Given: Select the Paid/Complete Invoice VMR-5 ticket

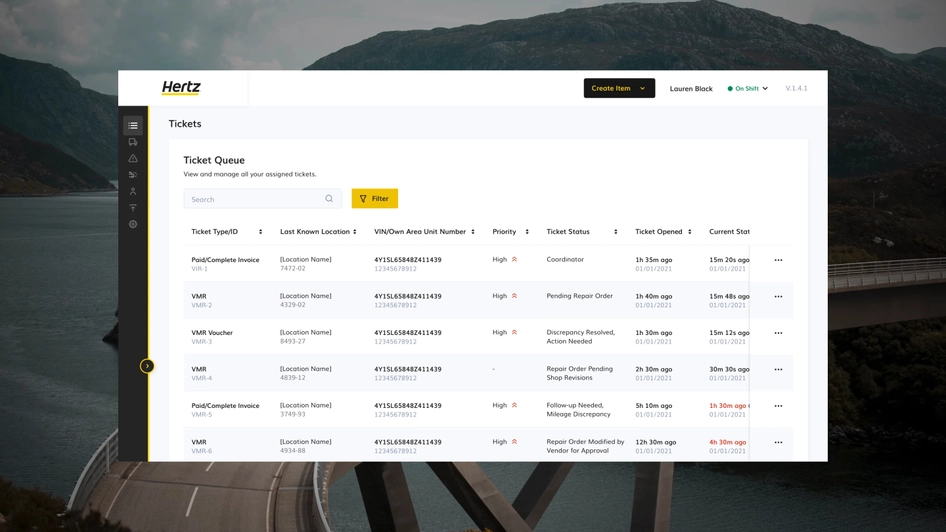Looking at the screenshot, I should pyautogui.click(x=225, y=410).
